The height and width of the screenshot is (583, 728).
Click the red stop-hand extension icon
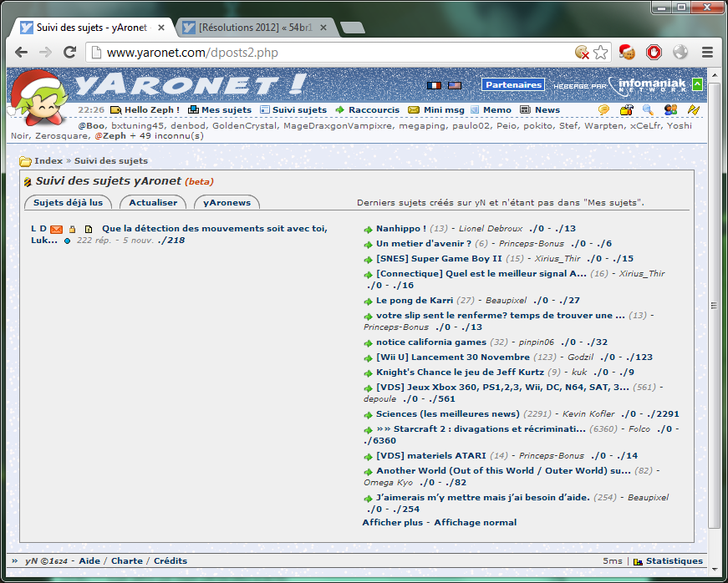coord(653,53)
